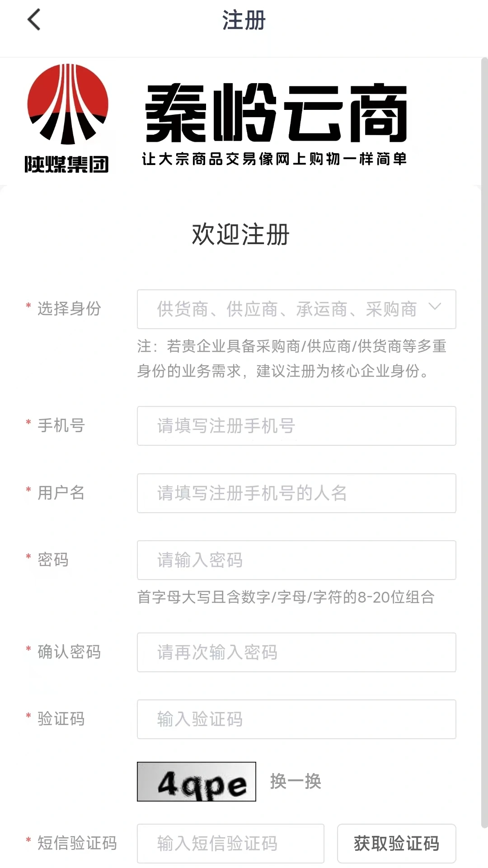Click the 手机号 phone number field
Screen dimensions: 488x868
click(x=296, y=426)
